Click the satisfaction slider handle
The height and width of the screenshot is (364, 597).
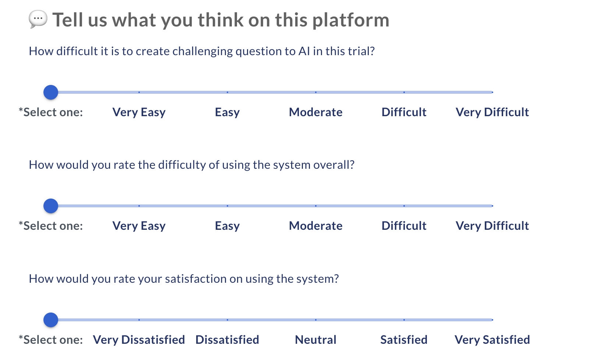51,320
